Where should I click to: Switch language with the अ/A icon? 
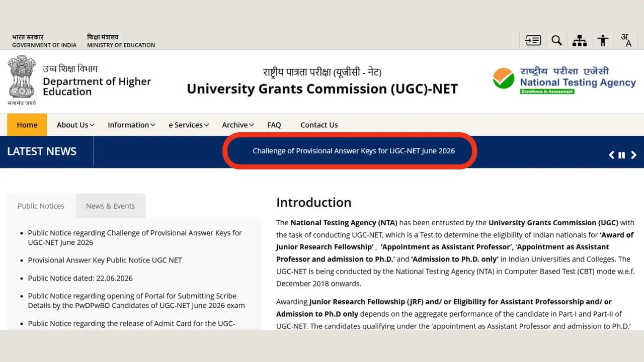pyautogui.click(x=626, y=40)
